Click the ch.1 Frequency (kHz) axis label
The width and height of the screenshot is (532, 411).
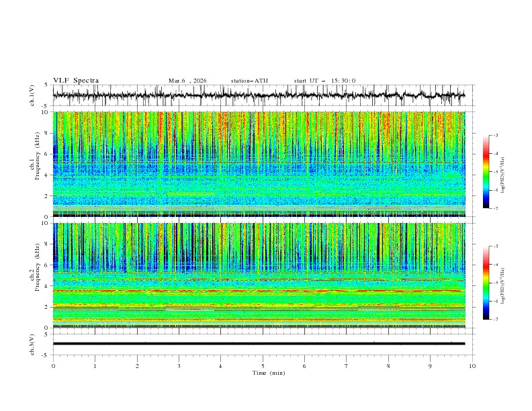[34, 156]
